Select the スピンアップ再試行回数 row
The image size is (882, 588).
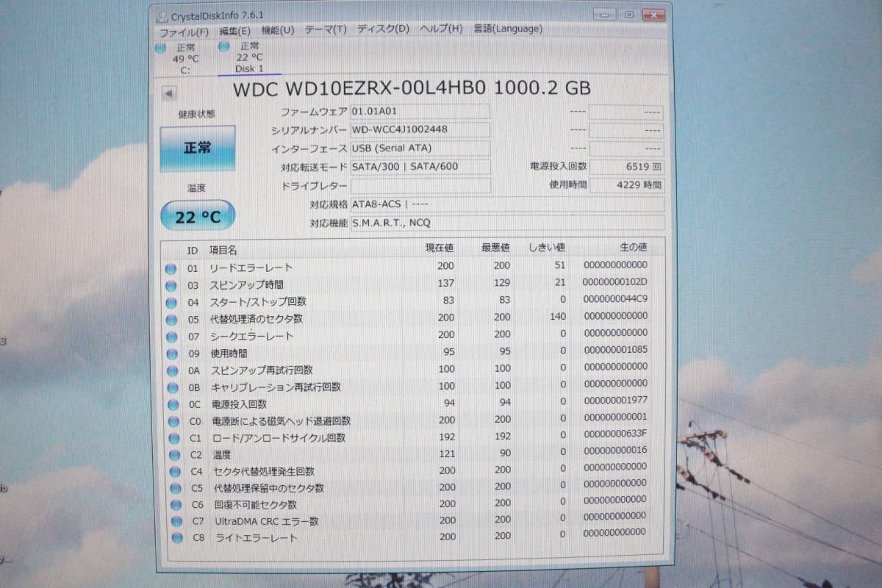pos(412,369)
